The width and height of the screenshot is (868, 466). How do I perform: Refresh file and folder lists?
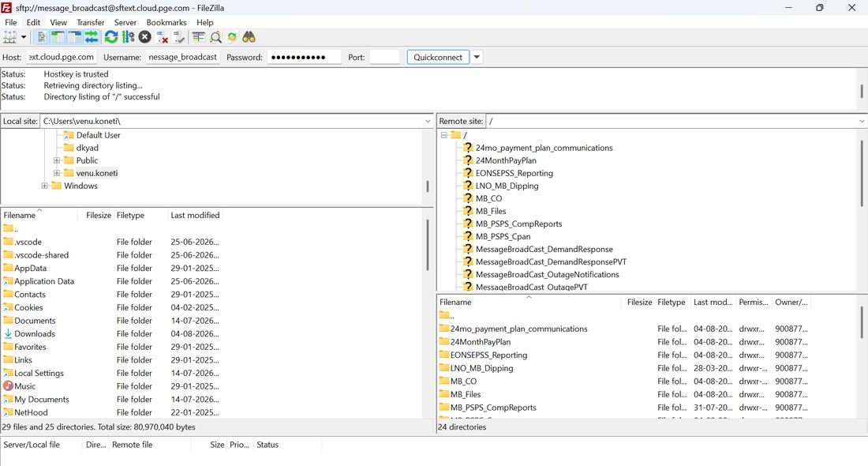tap(111, 37)
